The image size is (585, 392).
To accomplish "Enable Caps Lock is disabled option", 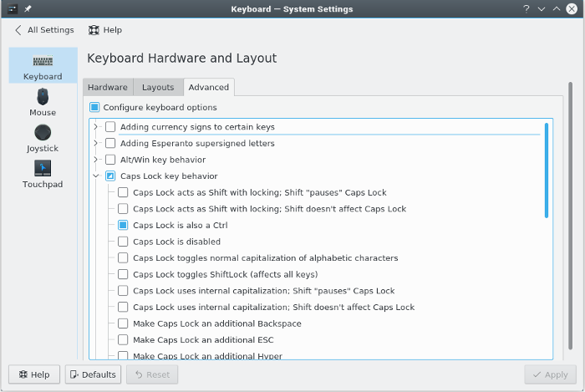I will (x=123, y=242).
